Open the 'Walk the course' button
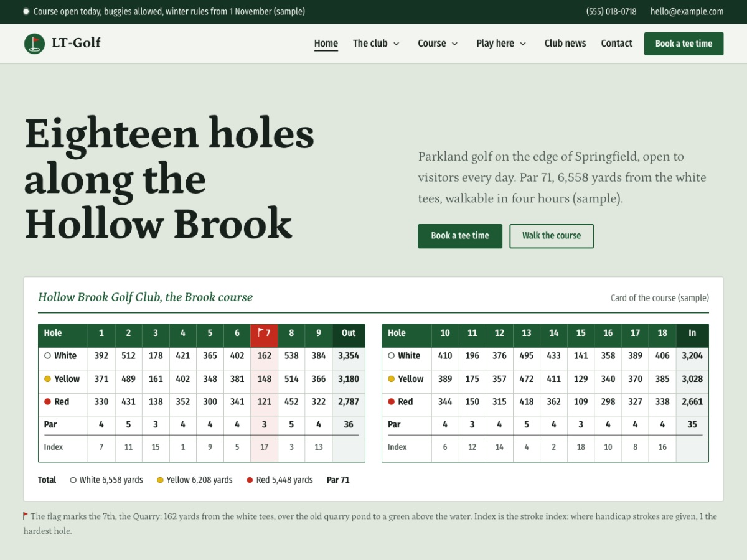This screenshot has height=560, width=747. pyautogui.click(x=552, y=236)
